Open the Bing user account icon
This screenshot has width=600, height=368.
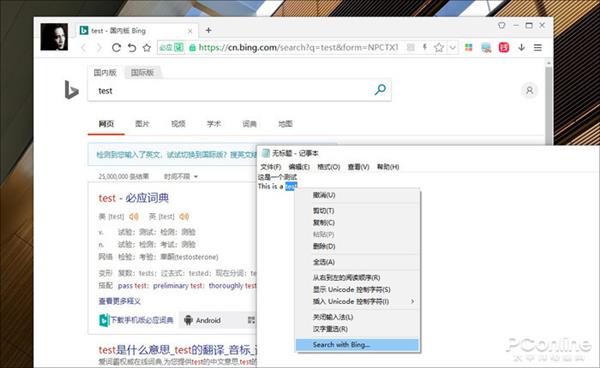coord(530,90)
